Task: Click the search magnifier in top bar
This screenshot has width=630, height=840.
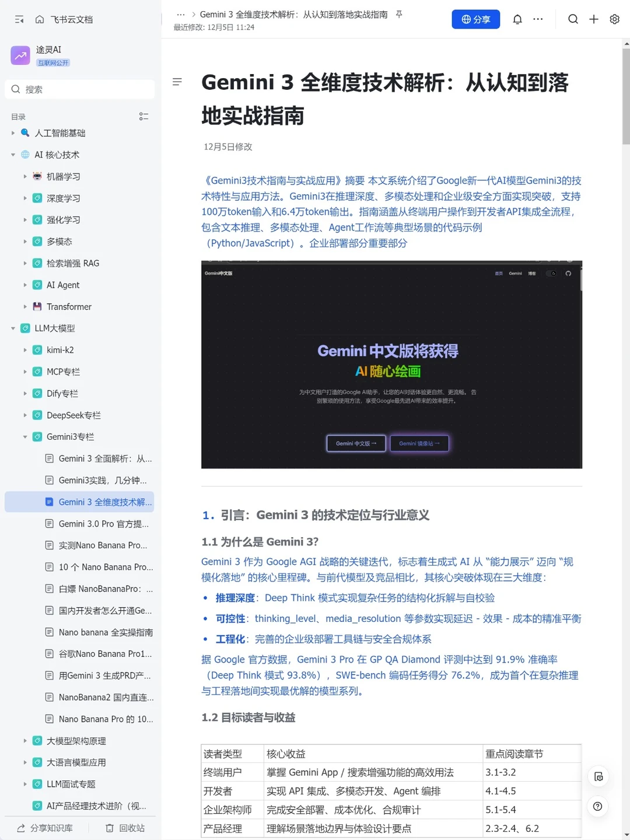Action: point(573,19)
